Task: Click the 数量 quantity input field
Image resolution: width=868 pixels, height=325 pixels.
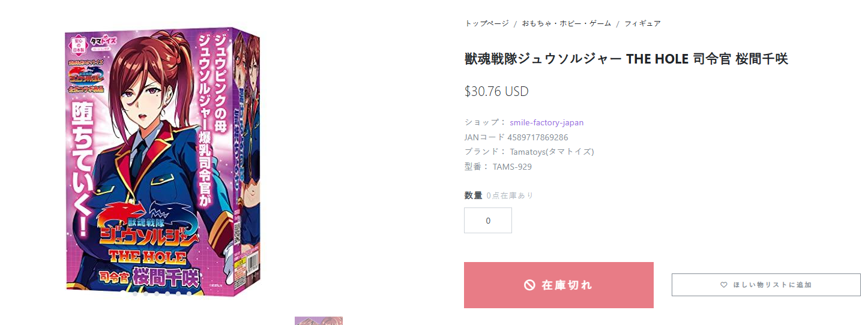Action: pyautogui.click(x=488, y=220)
